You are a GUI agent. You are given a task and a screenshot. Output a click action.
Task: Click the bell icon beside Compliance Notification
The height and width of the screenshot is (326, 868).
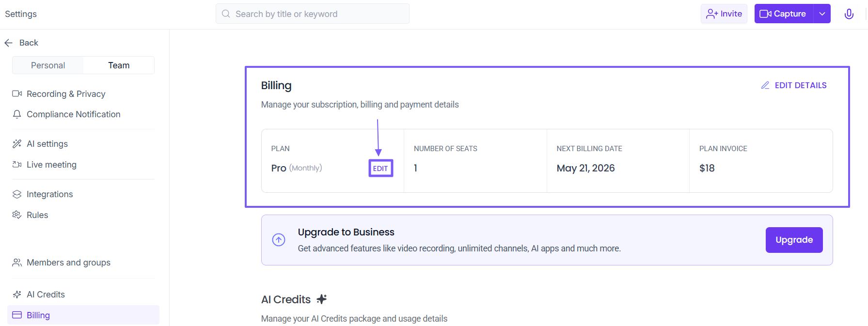pos(17,114)
